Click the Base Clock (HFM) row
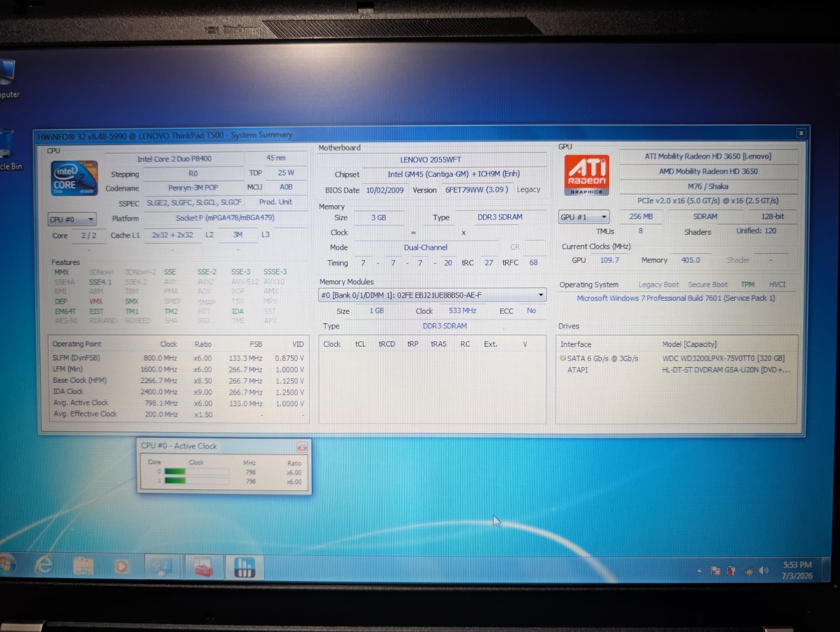840x632 pixels. [x=178, y=381]
